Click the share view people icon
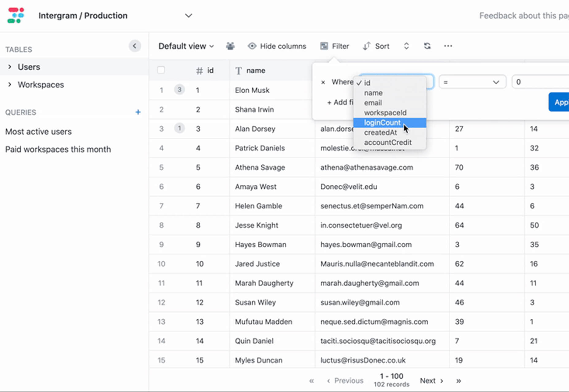Viewport: 569px width, 392px height. click(x=230, y=46)
